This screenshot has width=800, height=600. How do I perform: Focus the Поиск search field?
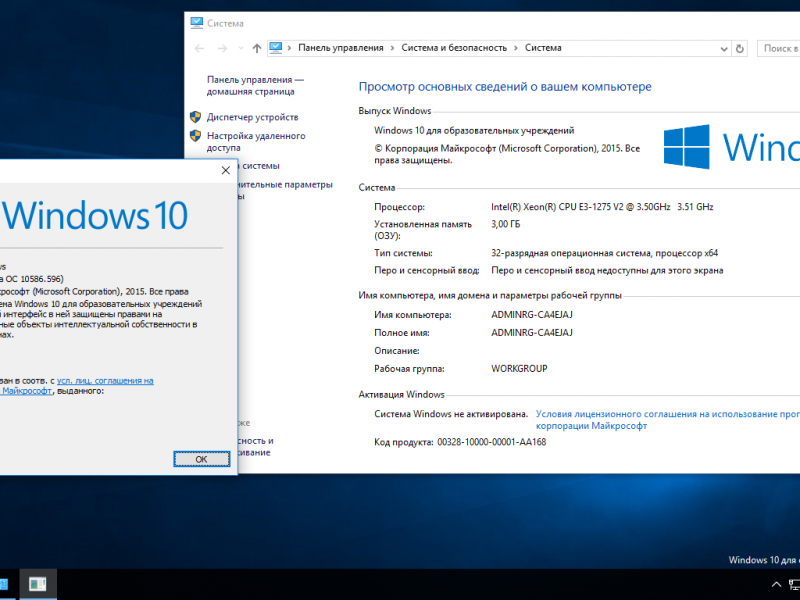779,48
